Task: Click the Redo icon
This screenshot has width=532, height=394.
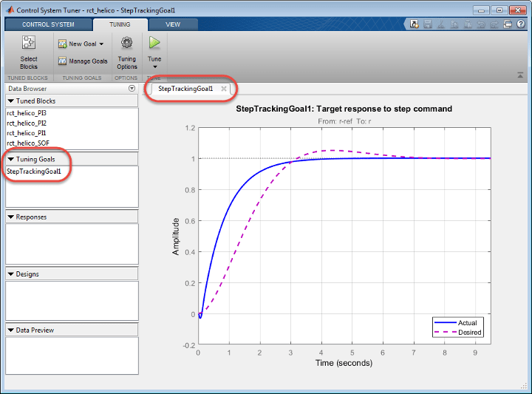Action: pos(494,24)
